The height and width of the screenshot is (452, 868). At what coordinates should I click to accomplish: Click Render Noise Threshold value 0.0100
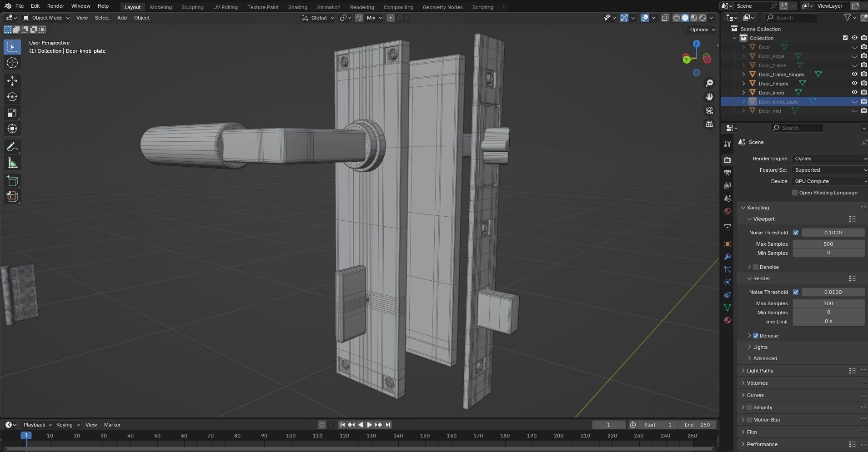(x=833, y=292)
